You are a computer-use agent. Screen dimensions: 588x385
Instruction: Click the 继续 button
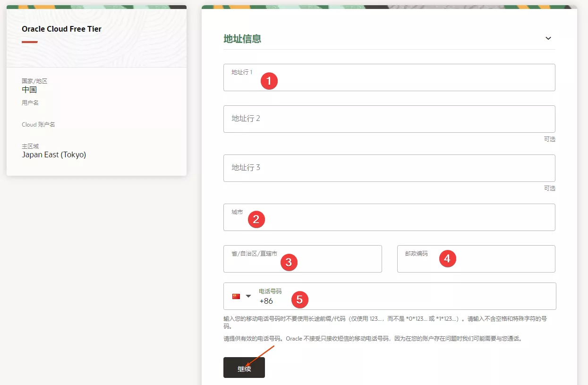click(x=244, y=368)
